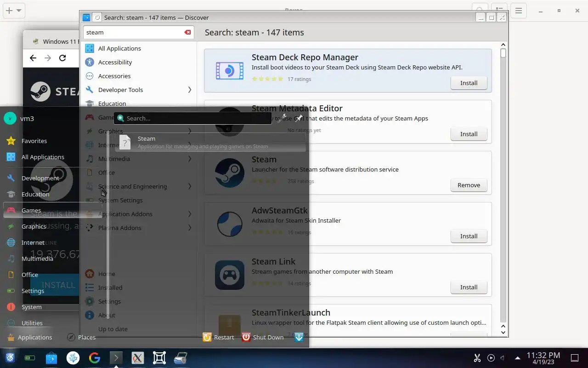Image resolution: width=588 pixels, height=368 pixels.
Task: Click Show Desktop taskbar button
Action: (x=574, y=358)
